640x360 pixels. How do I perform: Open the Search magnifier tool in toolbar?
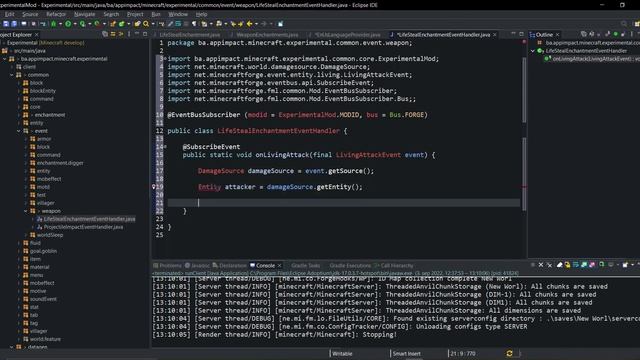[x=146, y=24]
